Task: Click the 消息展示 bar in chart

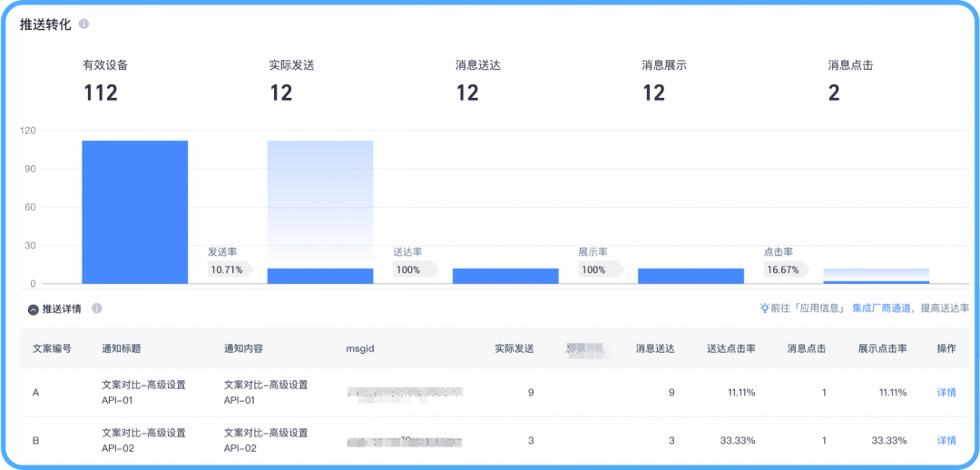Action: coord(691,276)
